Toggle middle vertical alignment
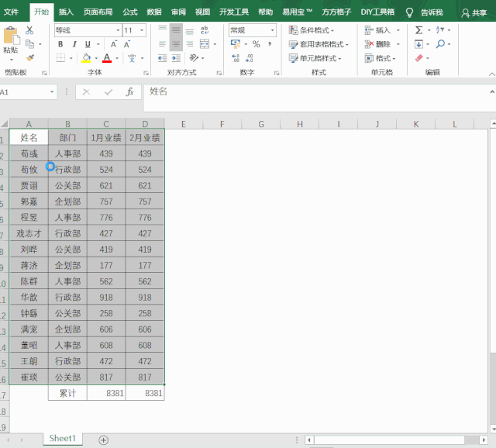Viewport: 496px width, 448px height. tap(176, 30)
